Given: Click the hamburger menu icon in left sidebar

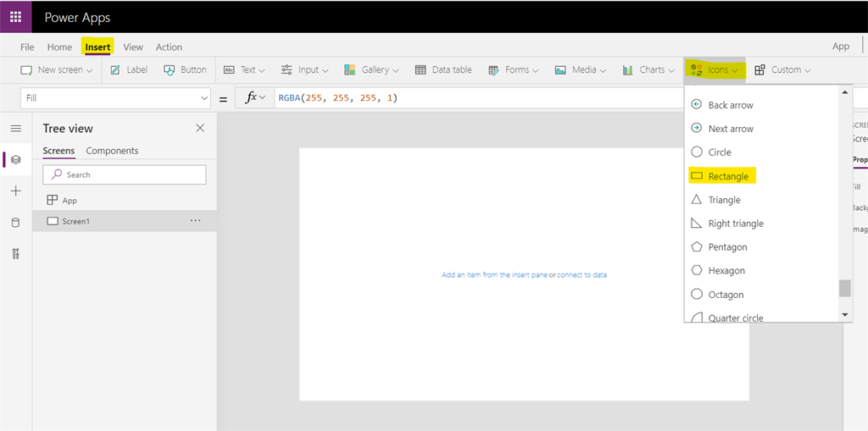Looking at the screenshot, I should click(16, 129).
